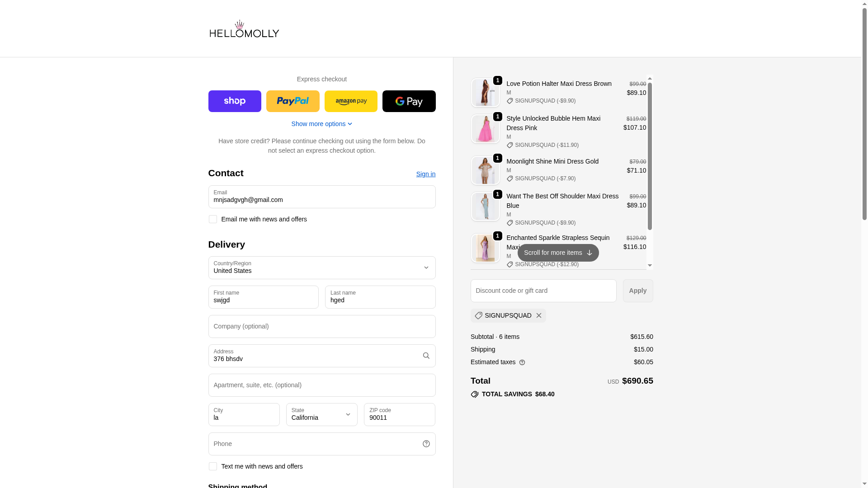Remove the SIGNUPSQUAD discount code
Screen dimensions: 868x488
point(538,315)
